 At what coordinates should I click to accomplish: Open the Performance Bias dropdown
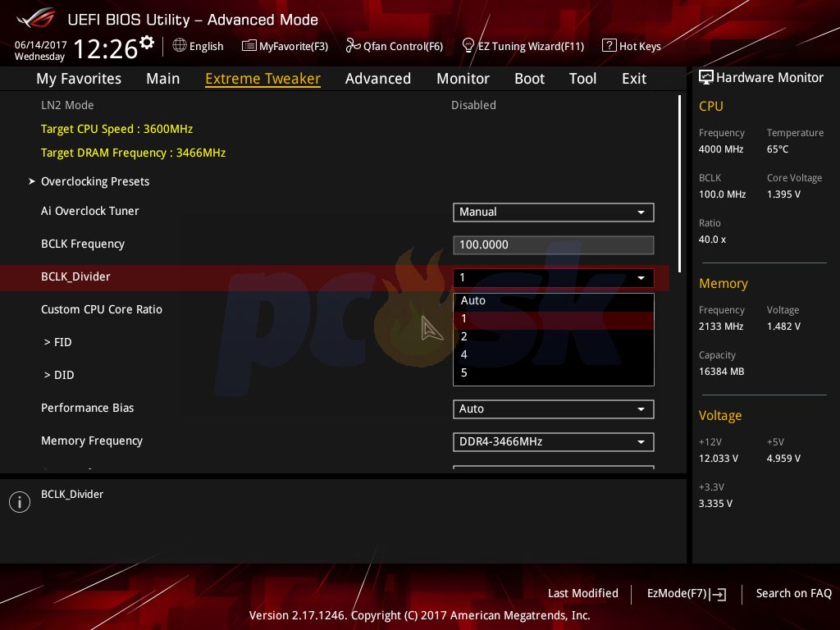[554, 409]
